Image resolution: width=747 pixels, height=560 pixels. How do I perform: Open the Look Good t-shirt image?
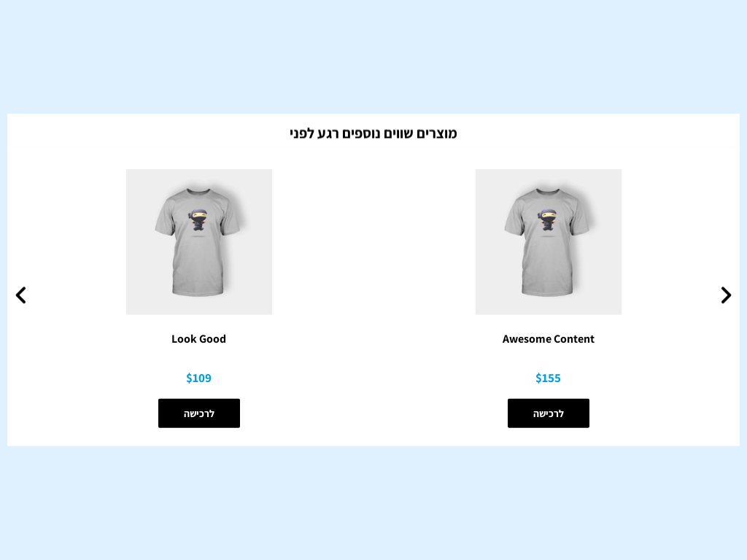tap(199, 242)
